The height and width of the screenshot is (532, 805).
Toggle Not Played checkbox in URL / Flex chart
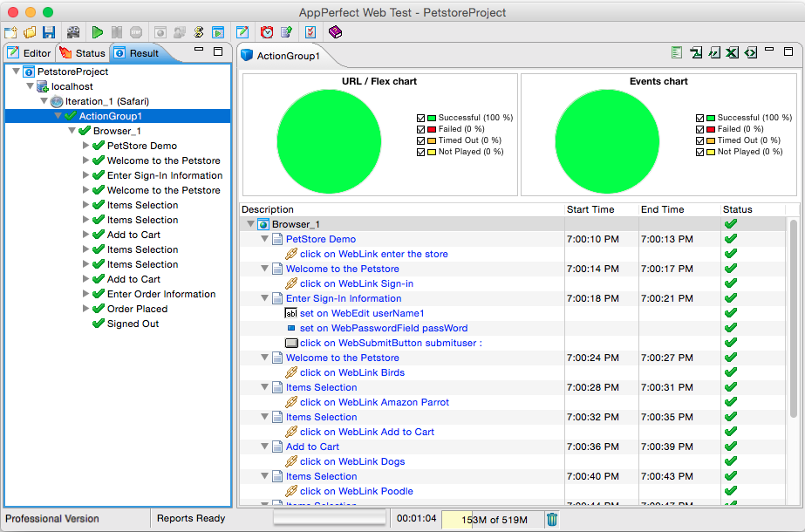click(421, 152)
